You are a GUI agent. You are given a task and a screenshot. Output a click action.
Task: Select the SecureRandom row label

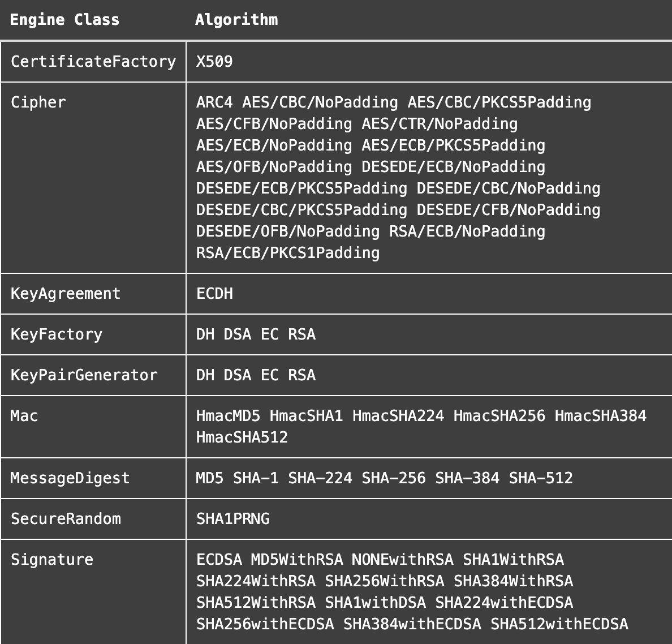pyautogui.click(x=66, y=518)
